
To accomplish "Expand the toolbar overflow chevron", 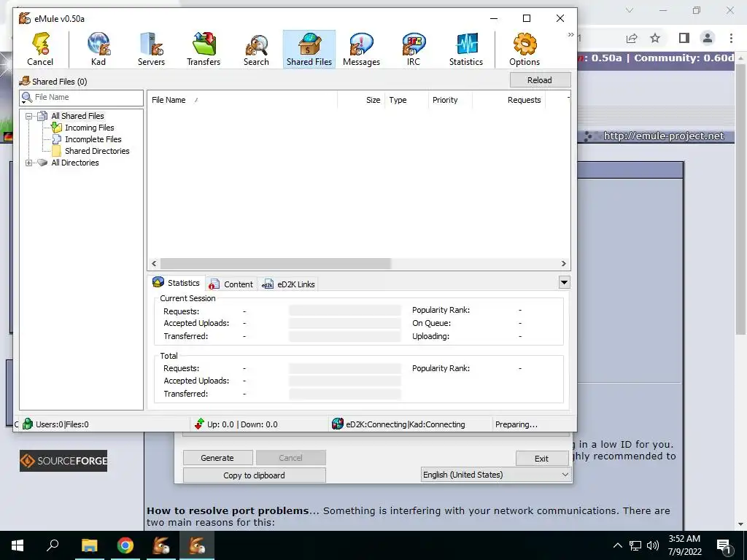I will coord(570,35).
